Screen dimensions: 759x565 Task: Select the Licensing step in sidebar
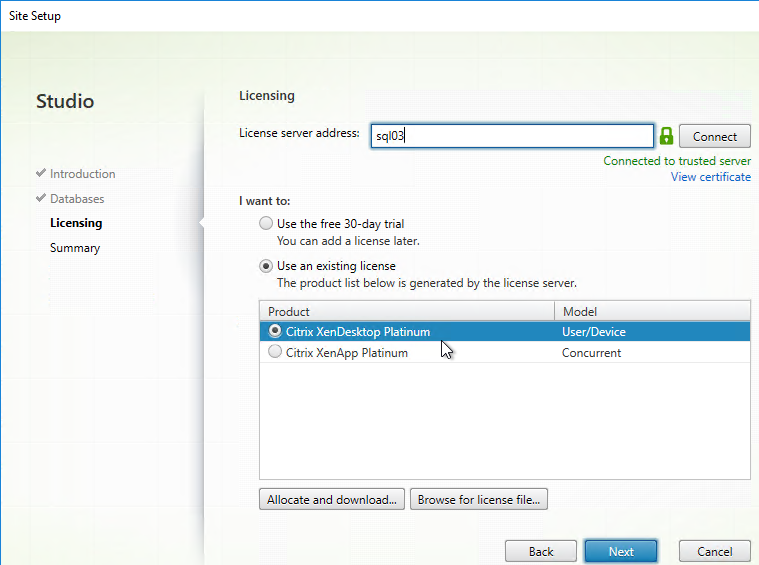76,223
